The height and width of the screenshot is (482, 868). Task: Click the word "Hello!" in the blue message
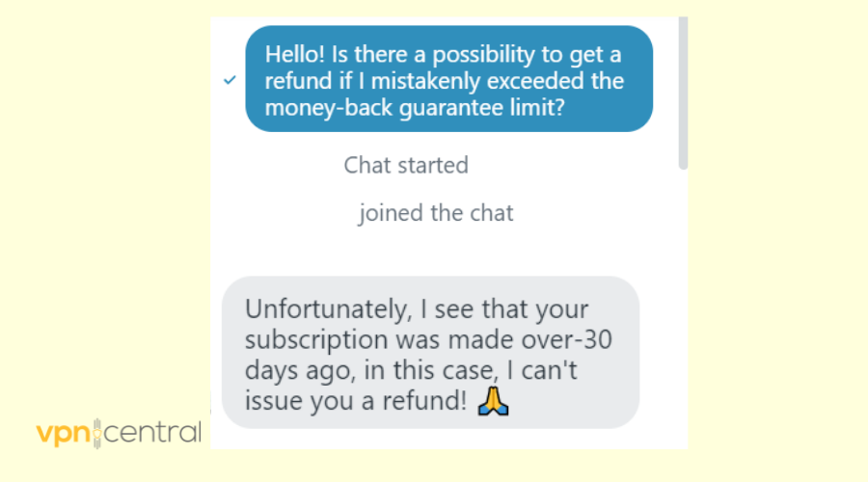(x=295, y=53)
